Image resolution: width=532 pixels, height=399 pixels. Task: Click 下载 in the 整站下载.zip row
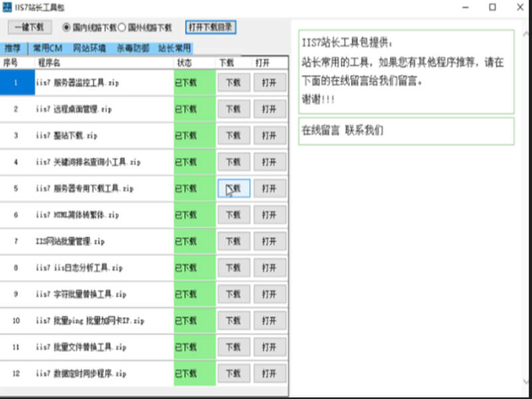tap(234, 136)
